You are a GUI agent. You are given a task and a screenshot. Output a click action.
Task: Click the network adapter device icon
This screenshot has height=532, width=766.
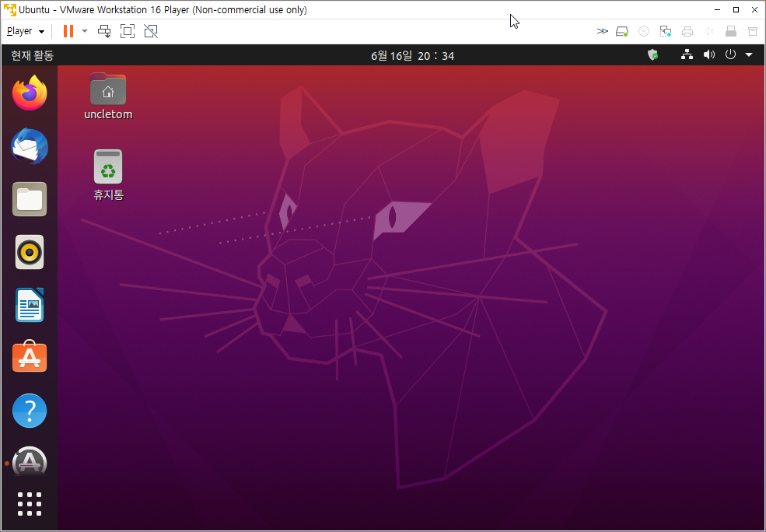[666, 31]
